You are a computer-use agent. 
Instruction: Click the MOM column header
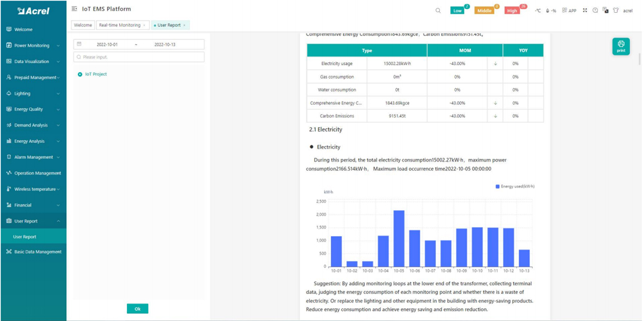465,50
